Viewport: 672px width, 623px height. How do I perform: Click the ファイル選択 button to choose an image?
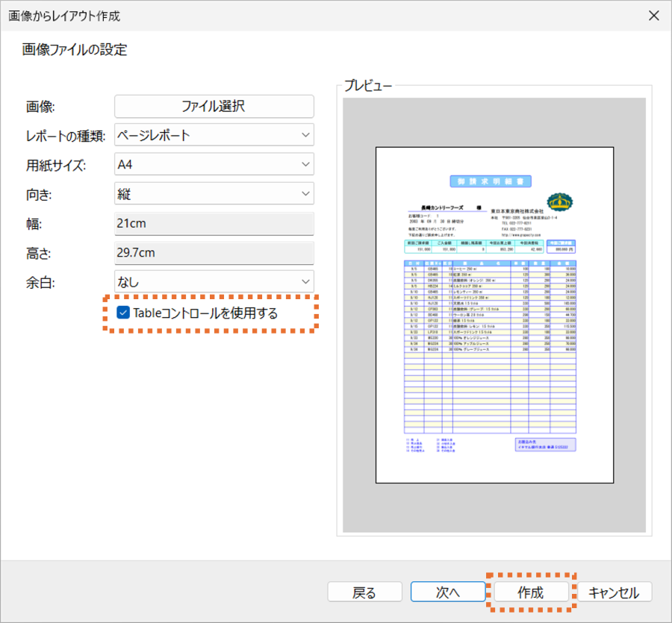coord(214,106)
